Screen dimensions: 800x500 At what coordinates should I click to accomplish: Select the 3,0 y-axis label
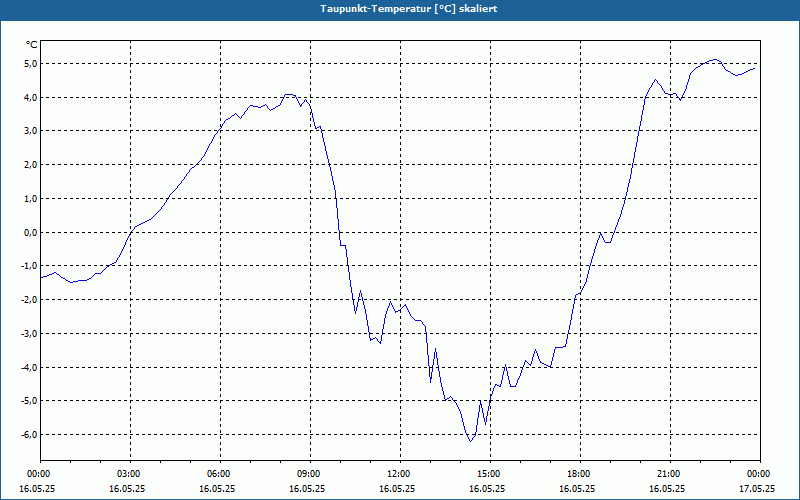tap(30, 131)
